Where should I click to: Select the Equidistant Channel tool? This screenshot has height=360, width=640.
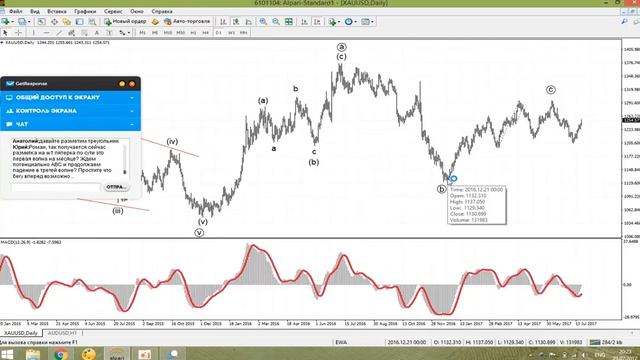tap(71, 33)
